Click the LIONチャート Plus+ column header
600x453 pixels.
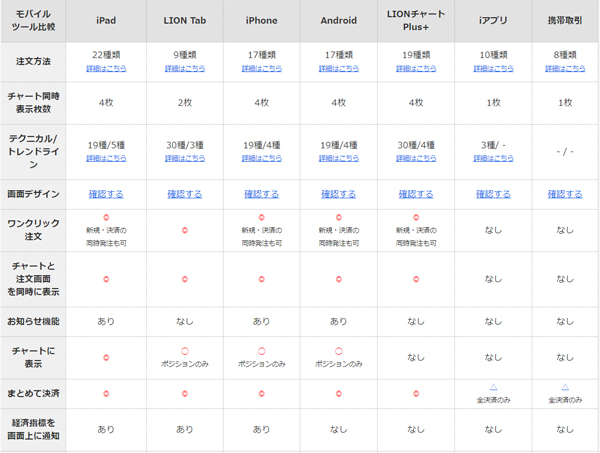point(416,20)
